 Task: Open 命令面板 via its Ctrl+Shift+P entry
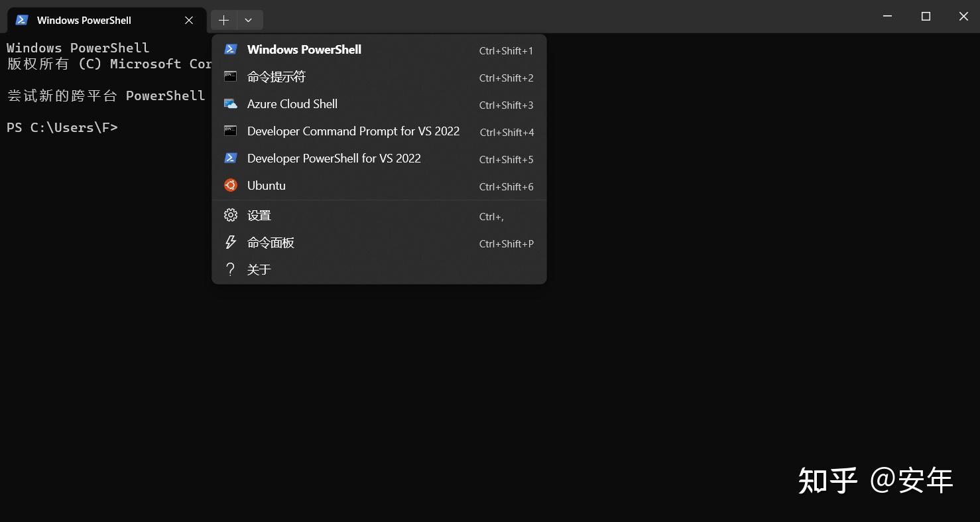pos(506,243)
